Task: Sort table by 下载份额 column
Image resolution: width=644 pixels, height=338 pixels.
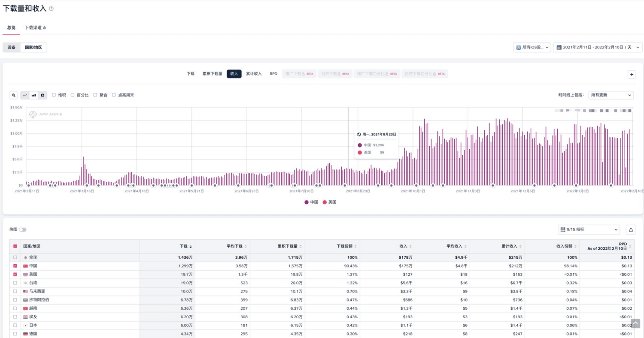Action: (x=355, y=247)
